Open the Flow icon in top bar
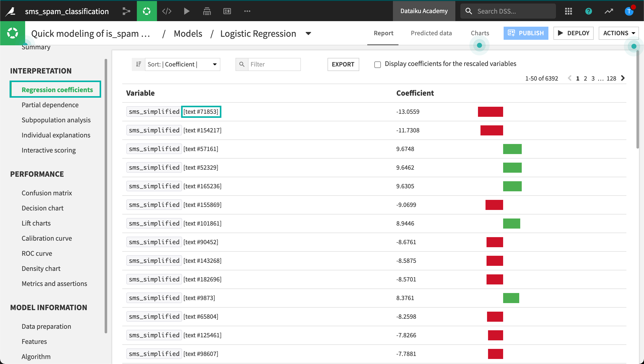Viewport: 644px width, 364px height. coord(126,11)
